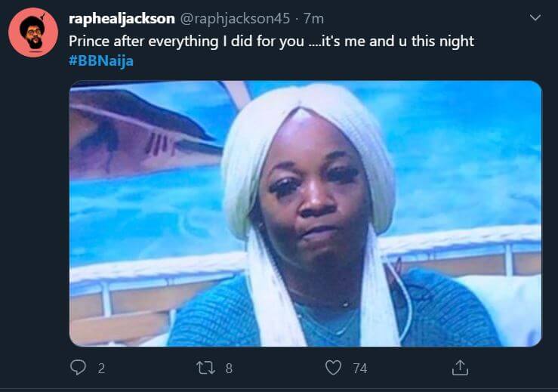558x392 pixels.
Task: Click the retweet count showing 8
Action: pyautogui.click(x=229, y=368)
